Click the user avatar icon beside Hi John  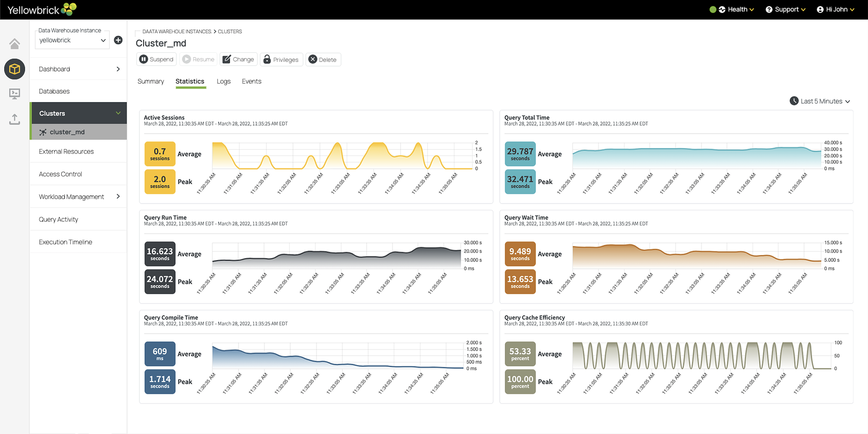point(820,10)
